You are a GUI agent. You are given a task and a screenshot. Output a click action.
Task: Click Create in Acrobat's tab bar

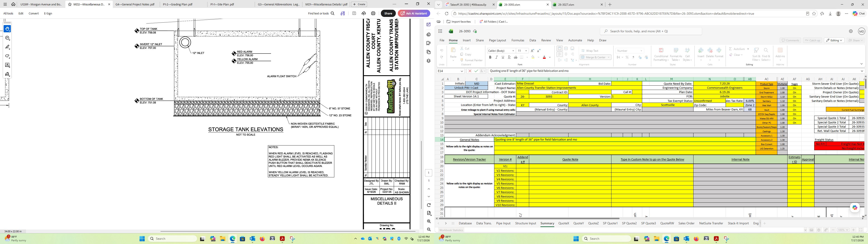359,4
